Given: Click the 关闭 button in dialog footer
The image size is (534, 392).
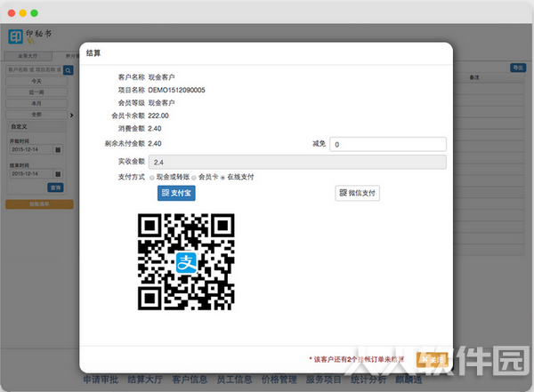Looking at the screenshot, I should 432,360.
